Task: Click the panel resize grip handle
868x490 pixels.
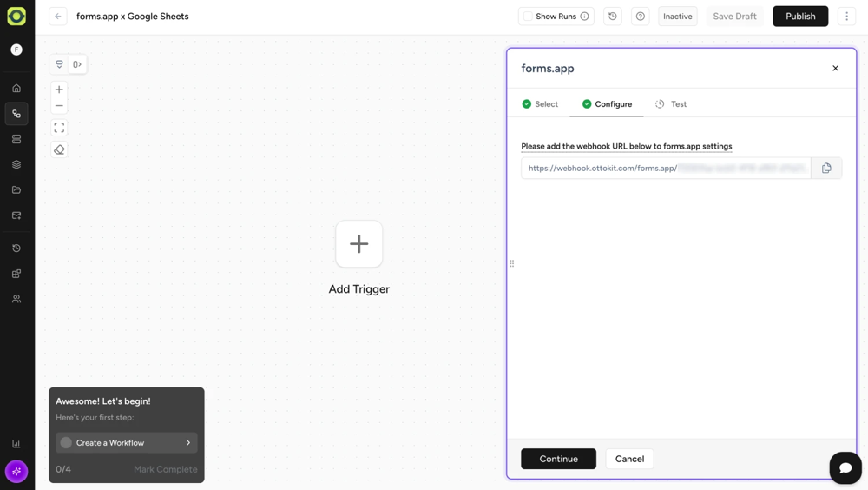Action: point(511,263)
